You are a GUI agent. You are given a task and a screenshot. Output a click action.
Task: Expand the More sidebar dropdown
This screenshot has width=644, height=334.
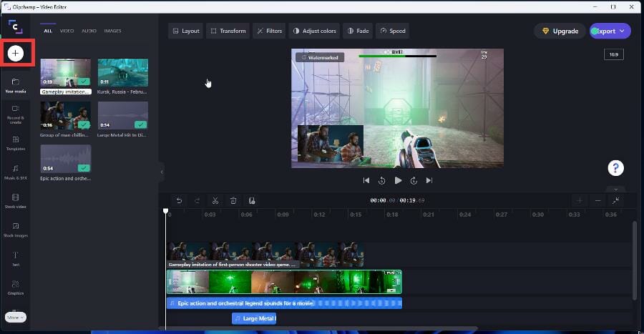click(16, 317)
